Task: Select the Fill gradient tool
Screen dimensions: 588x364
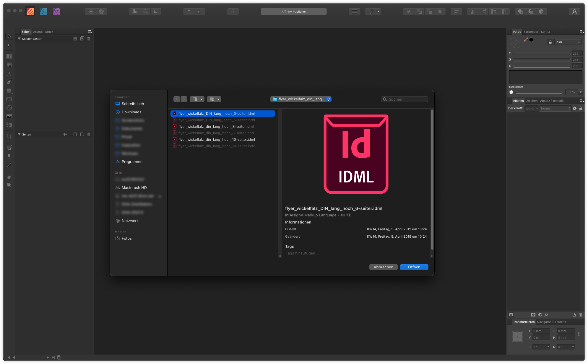Action: click(x=9, y=148)
